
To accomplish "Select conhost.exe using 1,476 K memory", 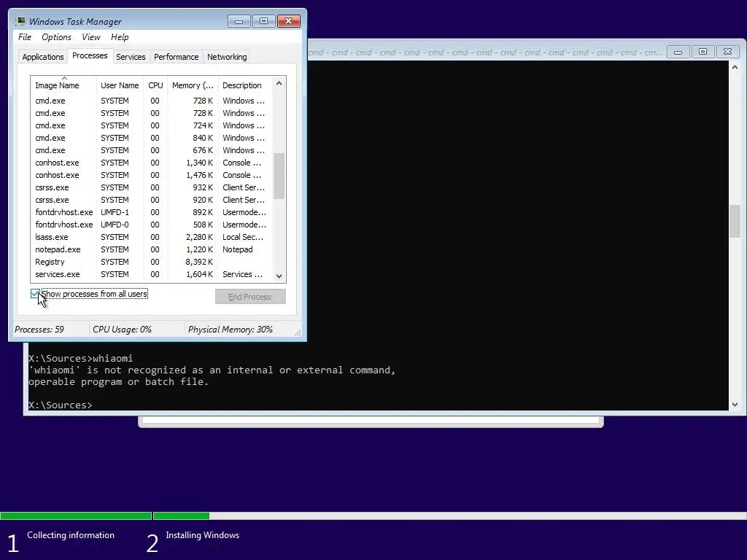I will (x=152, y=175).
